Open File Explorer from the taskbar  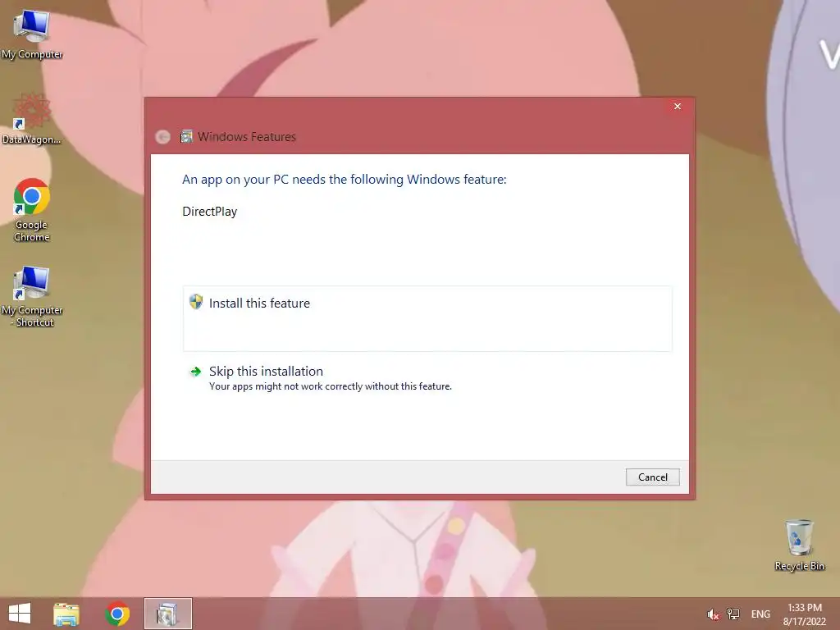(x=66, y=614)
